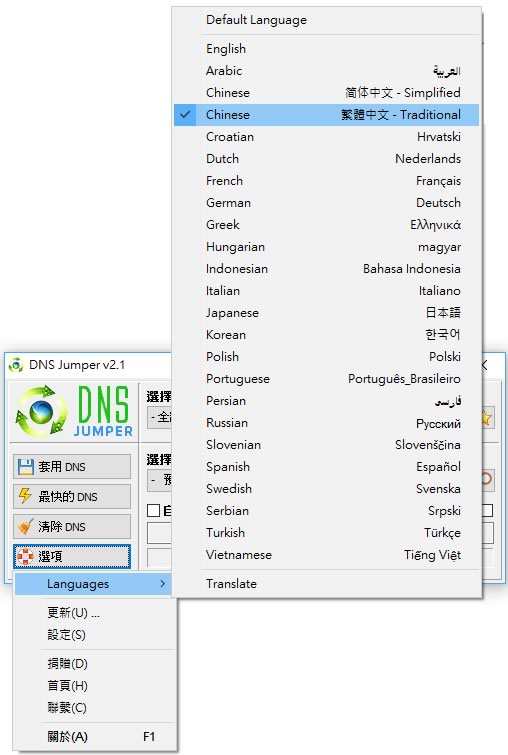
Task: Select Italian Italiano language
Action: pyautogui.click(x=326, y=291)
